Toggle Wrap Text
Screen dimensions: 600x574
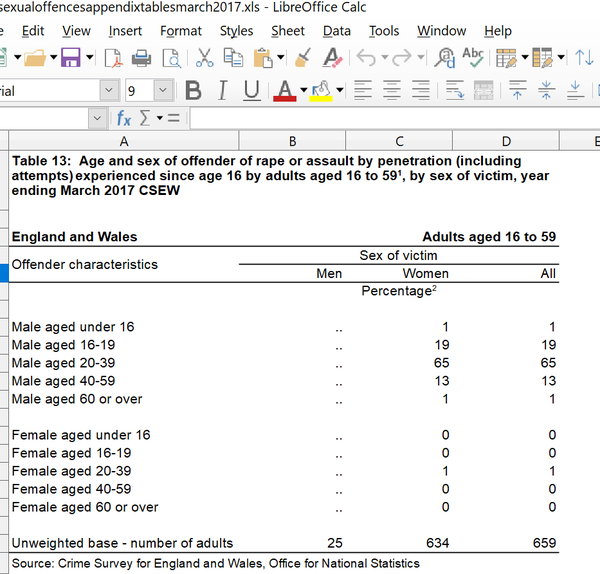tap(455, 91)
